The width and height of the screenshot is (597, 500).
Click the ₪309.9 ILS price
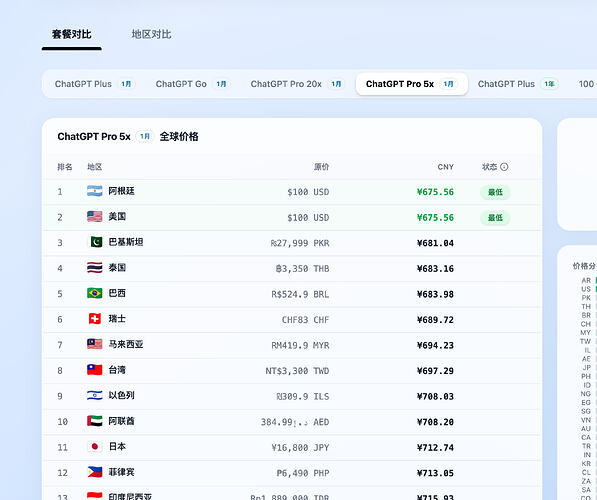[303, 396]
